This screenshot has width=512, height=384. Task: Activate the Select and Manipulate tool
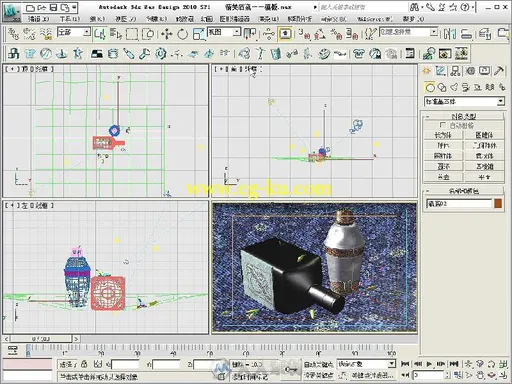point(268,34)
